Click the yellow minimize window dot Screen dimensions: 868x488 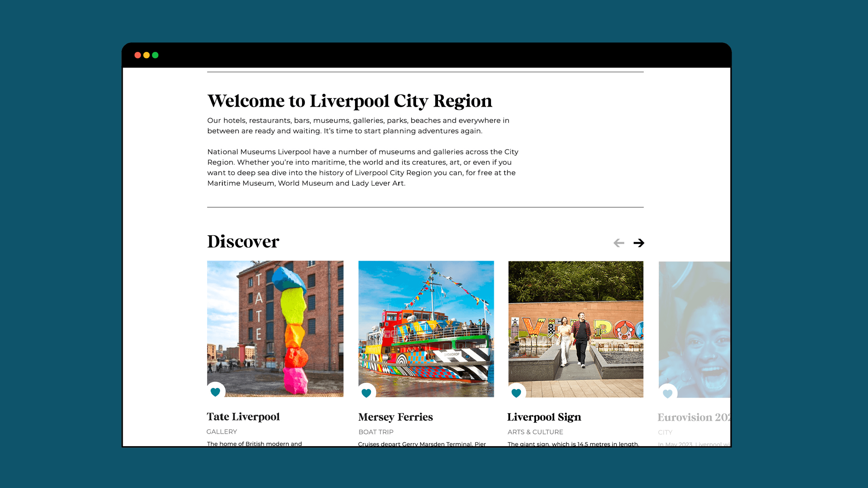pyautogui.click(x=146, y=55)
